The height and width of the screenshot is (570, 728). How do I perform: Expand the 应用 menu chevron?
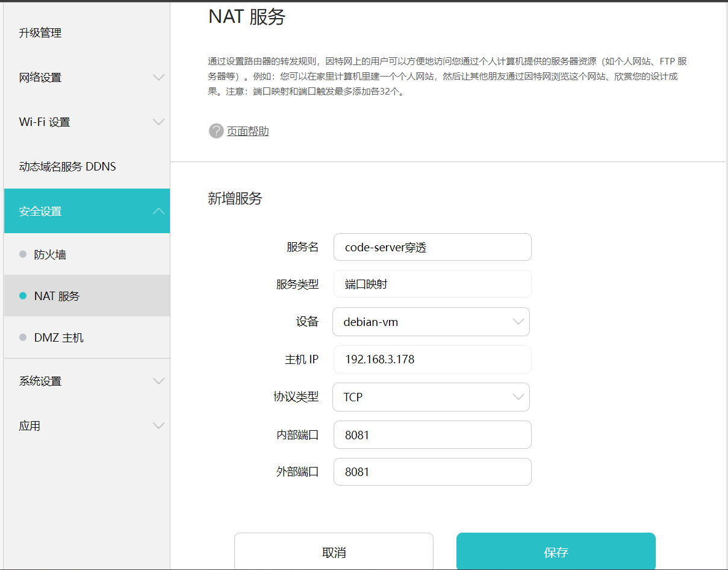(x=158, y=425)
